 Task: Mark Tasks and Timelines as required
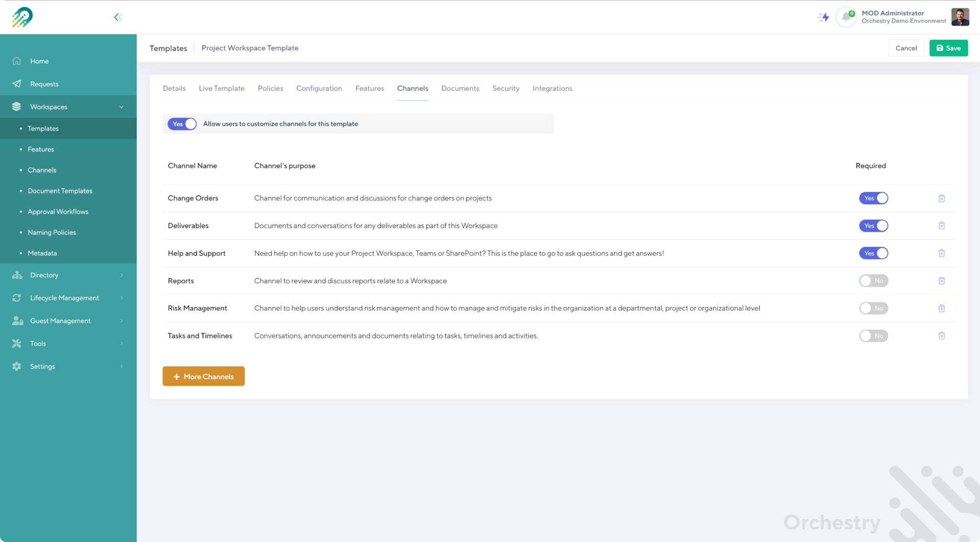[x=873, y=336]
